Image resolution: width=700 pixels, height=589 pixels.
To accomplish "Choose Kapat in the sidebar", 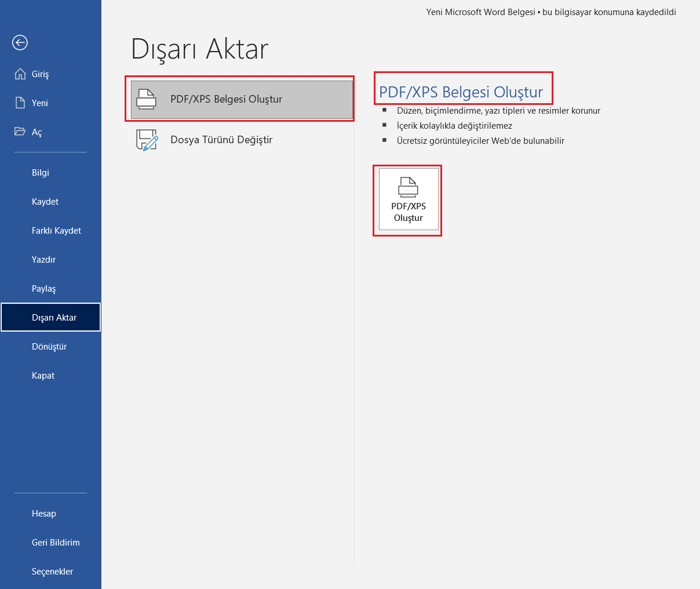I will (x=50, y=376).
